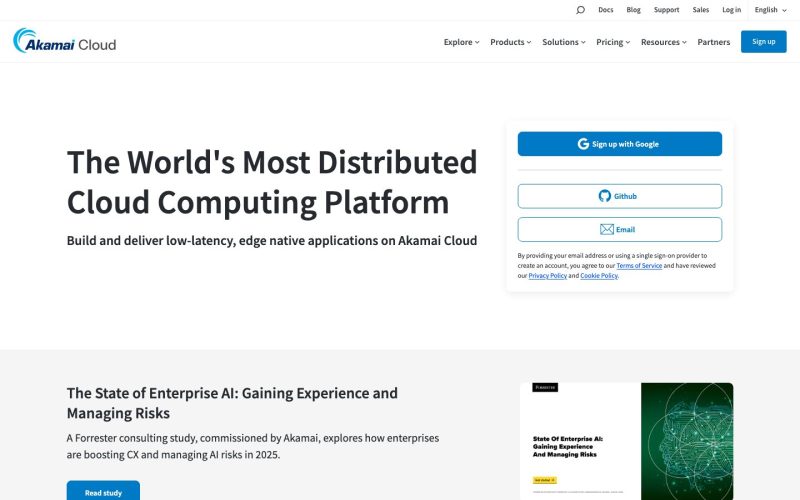Click the State of Enterprise AI heading
800x500 pixels.
pyautogui.click(x=232, y=403)
